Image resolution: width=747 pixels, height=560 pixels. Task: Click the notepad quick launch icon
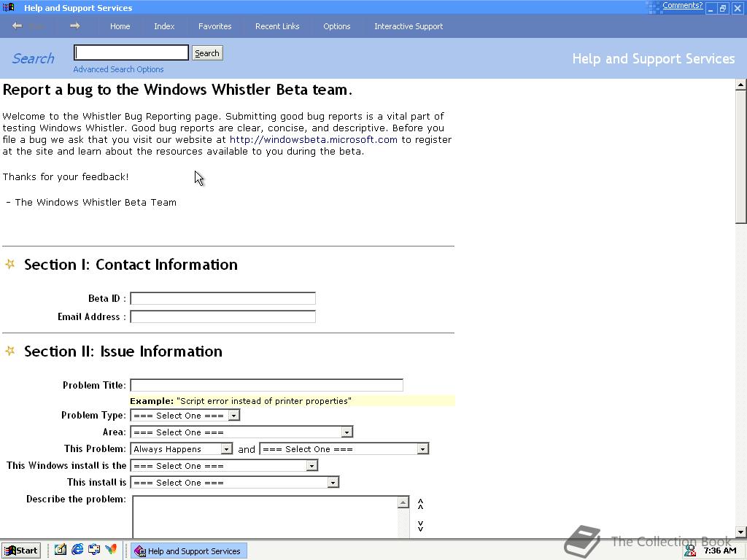pyautogui.click(x=61, y=550)
